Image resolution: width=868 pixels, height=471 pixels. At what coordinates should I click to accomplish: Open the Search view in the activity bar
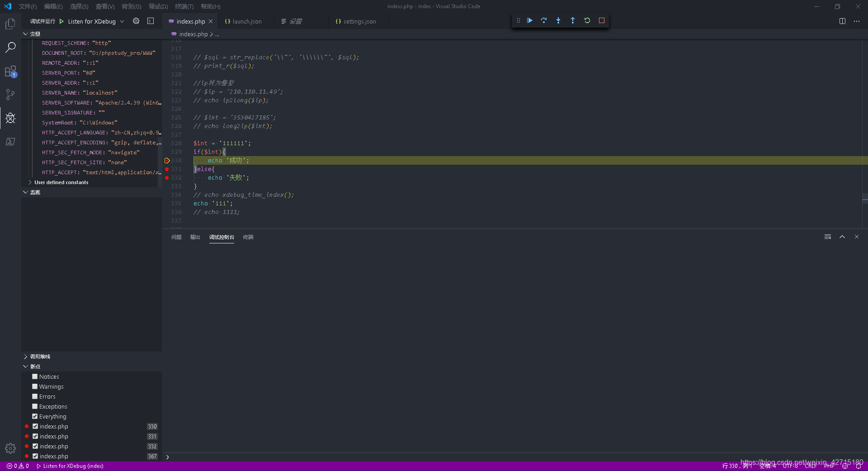[x=10, y=47]
